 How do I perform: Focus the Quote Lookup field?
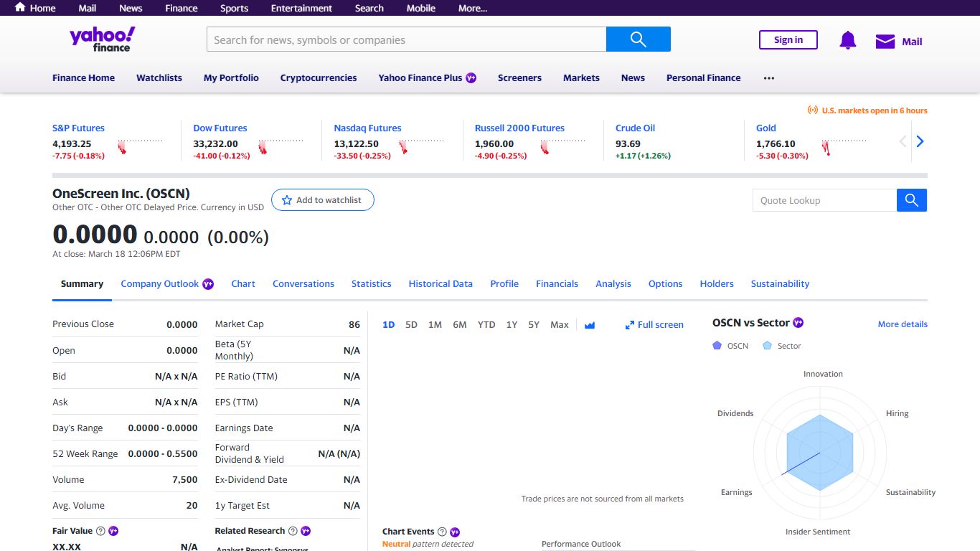coord(825,200)
